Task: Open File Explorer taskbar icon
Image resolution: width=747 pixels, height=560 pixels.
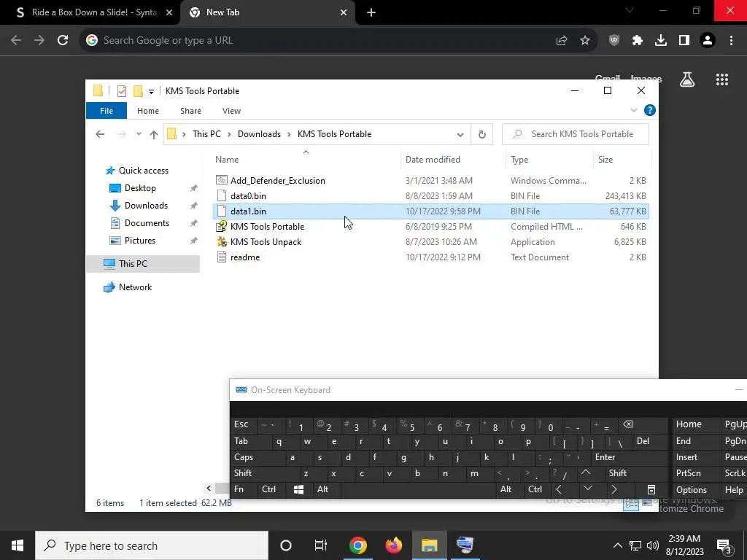Action: pyautogui.click(x=429, y=545)
